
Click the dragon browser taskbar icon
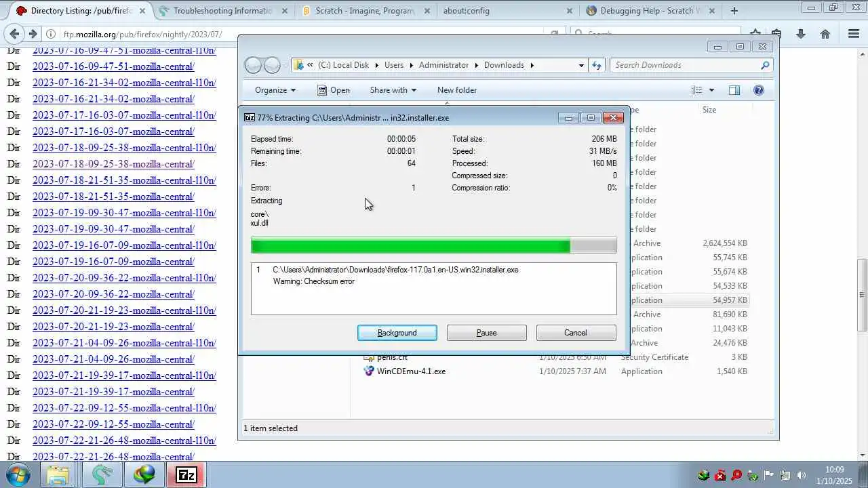[101, 474]
